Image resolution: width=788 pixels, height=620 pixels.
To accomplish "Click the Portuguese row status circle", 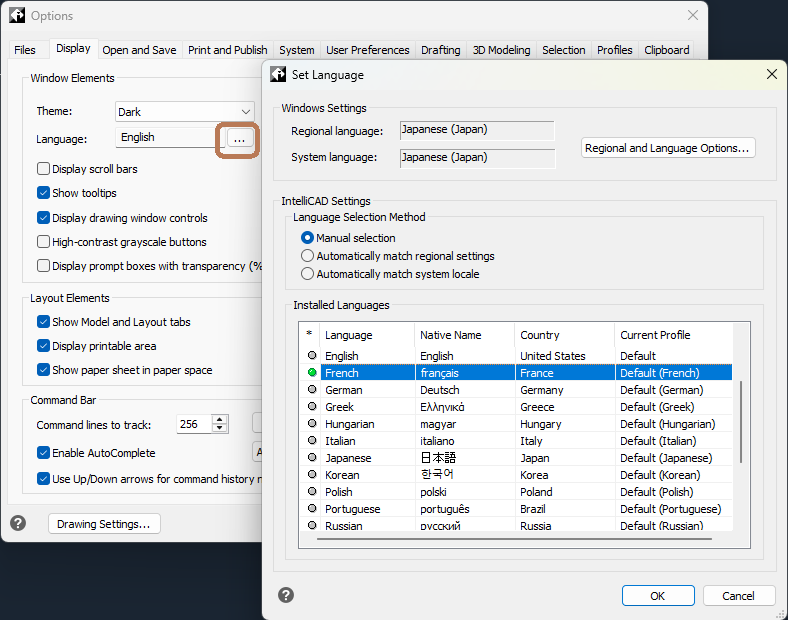I will 312,508.
